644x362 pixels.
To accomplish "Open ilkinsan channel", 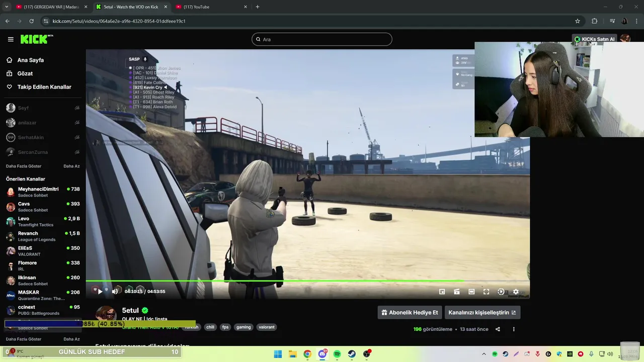I will coord(43,281).
